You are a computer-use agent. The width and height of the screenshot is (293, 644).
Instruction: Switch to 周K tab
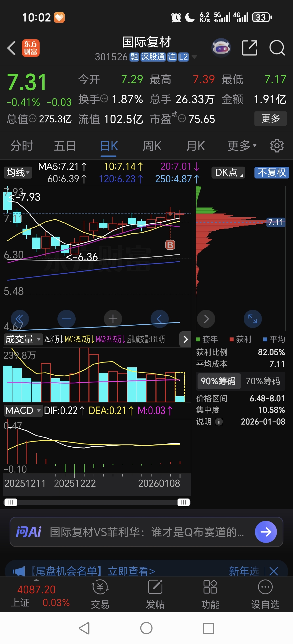[152, 146]
